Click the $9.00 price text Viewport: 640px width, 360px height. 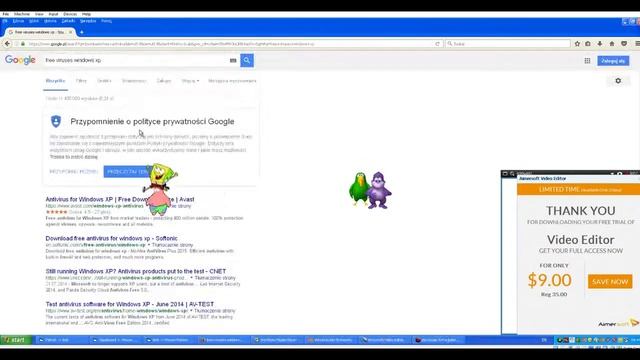549,280
